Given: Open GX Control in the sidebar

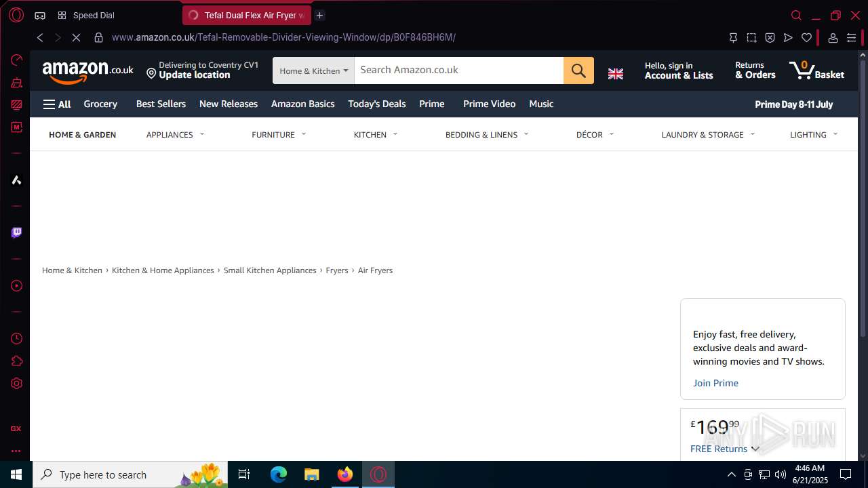Looking at the screenshot, I should point(16,60).
